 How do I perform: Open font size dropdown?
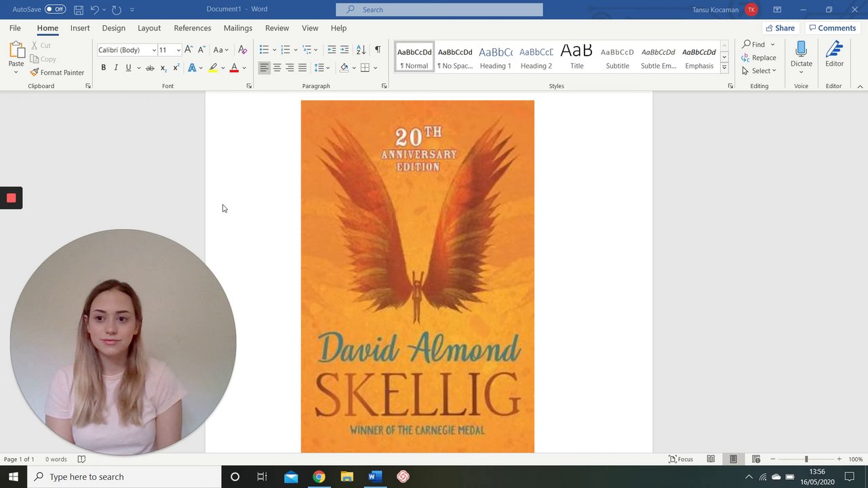coord(178,50)
